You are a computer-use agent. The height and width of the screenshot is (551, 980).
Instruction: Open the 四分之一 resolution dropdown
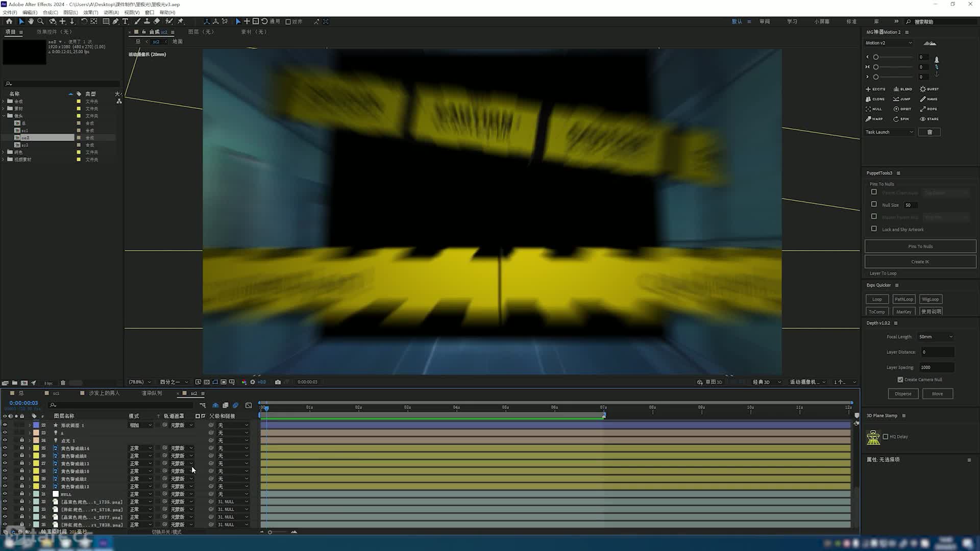[x=174, y=382]
